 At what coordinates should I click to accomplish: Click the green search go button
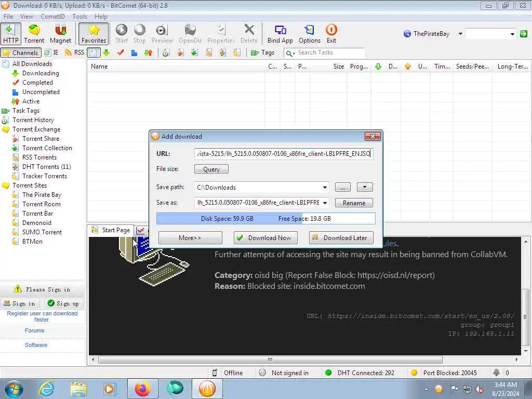(x=524, y=34)
